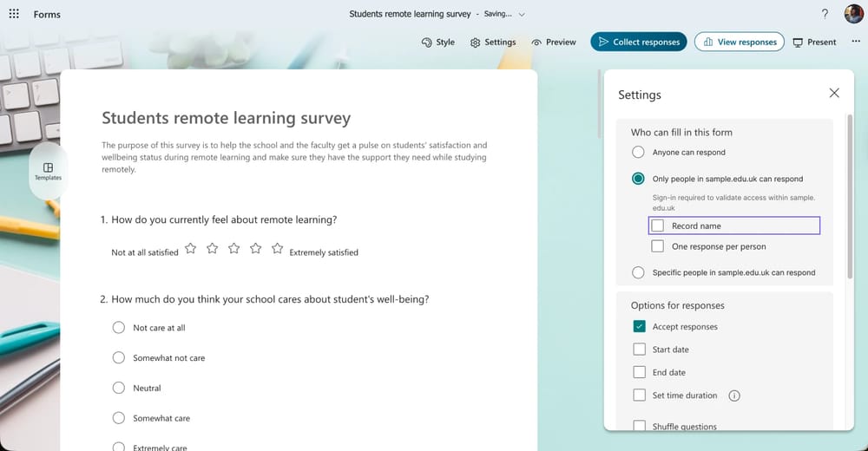The width and height of the screenshot is (868, 451).
Task: Open the app launcher grid icon
Action: (x=14, y=14)
